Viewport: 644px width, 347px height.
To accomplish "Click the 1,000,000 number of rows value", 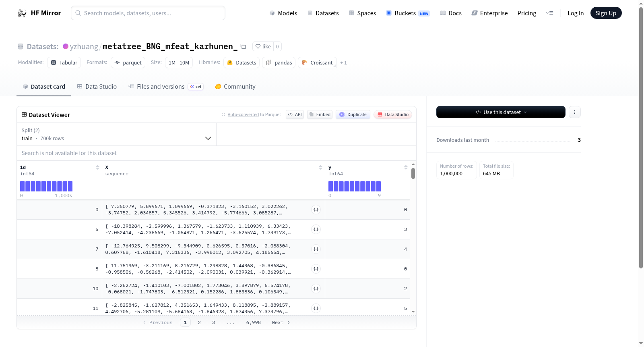I will (x=451, y=174).
